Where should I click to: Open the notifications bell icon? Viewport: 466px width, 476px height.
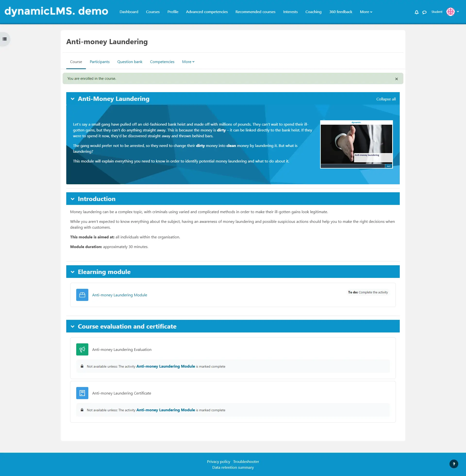(x=416, y=12)
